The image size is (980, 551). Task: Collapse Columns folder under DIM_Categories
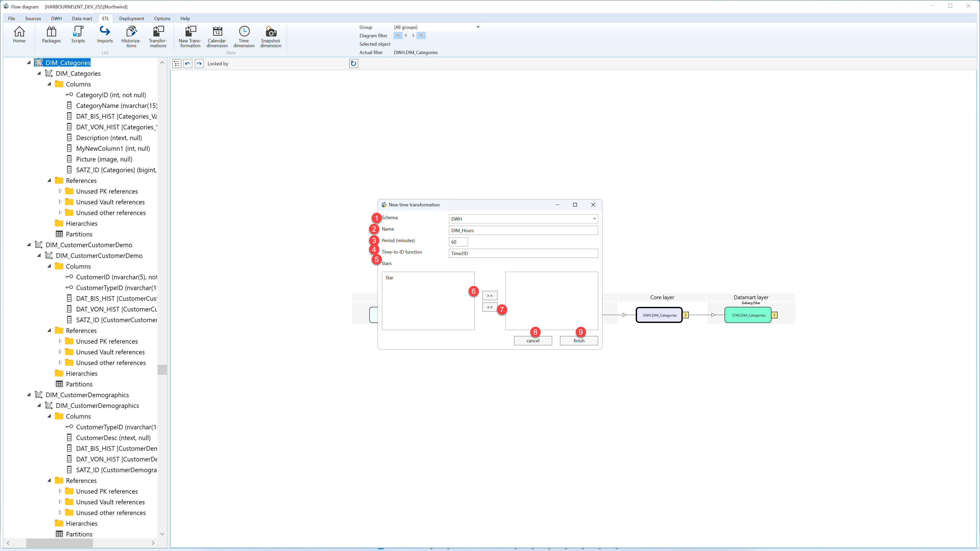(x=49, y=84)
